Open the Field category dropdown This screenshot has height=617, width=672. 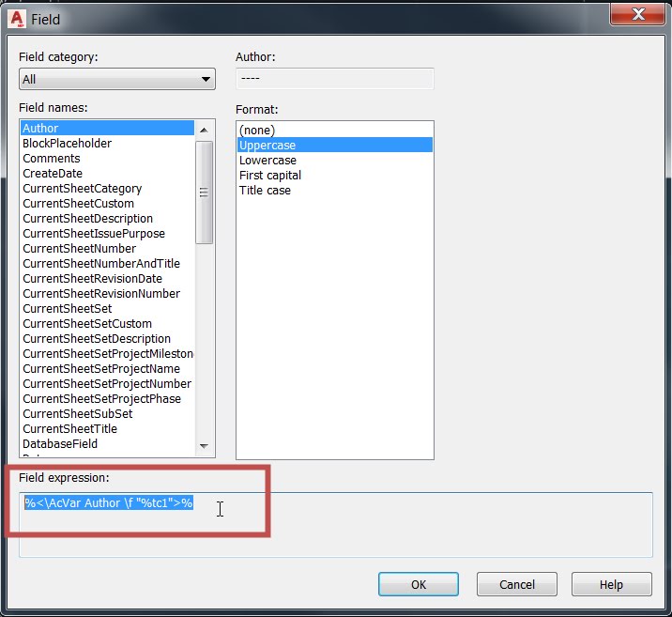click(117, 79)
